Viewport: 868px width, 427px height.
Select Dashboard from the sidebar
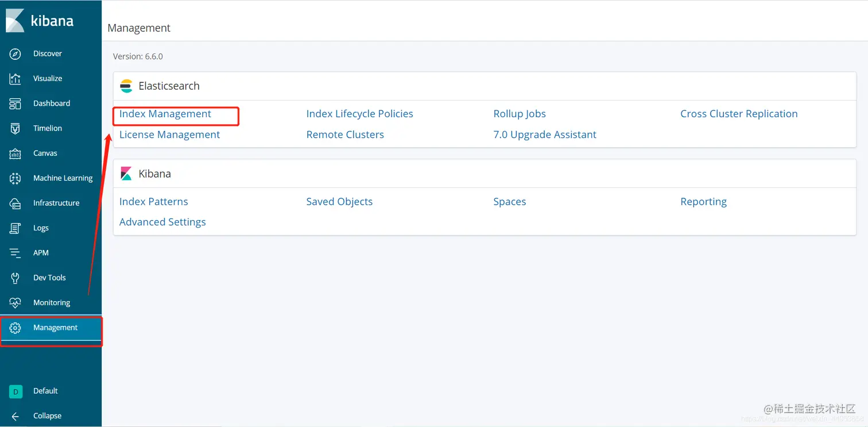click(52, 103)
